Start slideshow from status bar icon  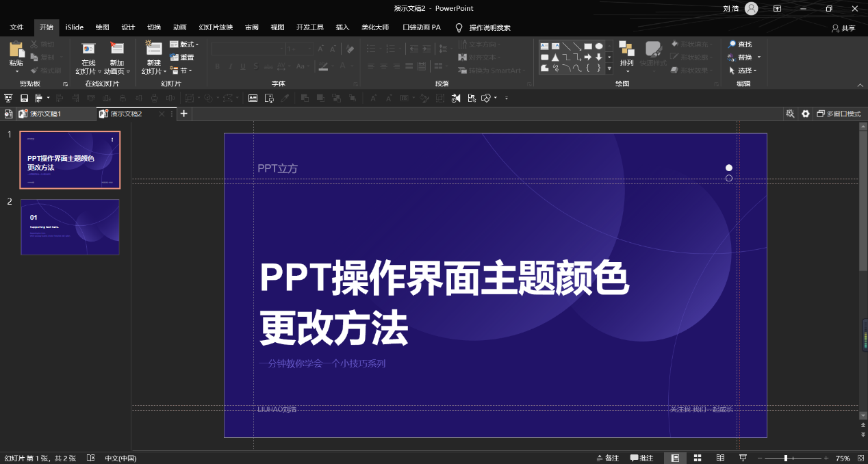pos(743,458)
